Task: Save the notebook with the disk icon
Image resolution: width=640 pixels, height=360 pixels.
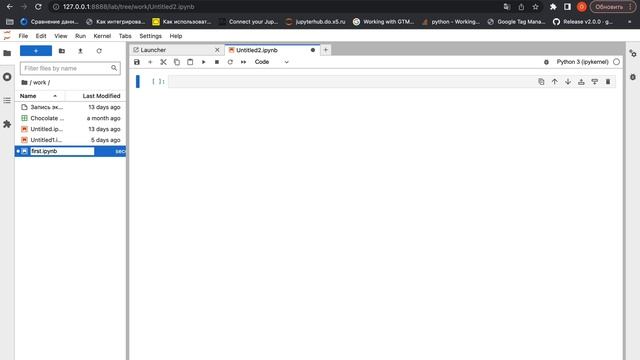Action: click(x=137, y=62)
